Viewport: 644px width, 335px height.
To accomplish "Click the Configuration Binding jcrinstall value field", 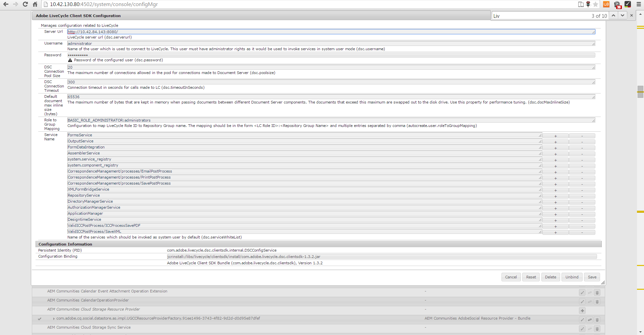I will coord(382,257).
